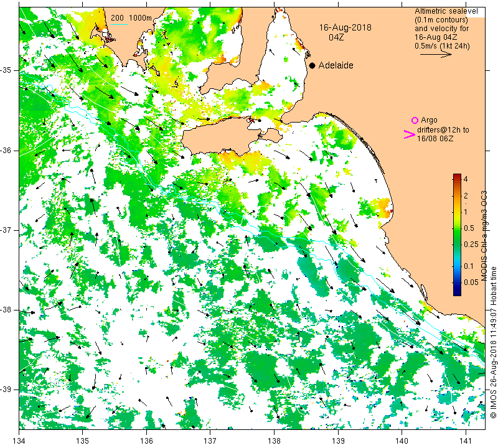Click the longitude axis label 137
Image resolution: width=498 pixels, height=448 pixels.
click(210, 441)
